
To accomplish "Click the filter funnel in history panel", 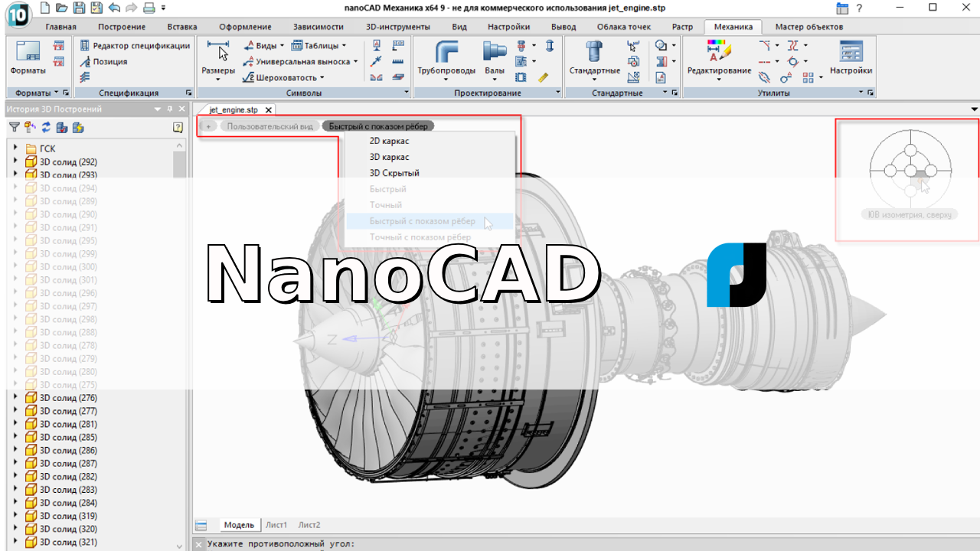I will coord(14,127).
